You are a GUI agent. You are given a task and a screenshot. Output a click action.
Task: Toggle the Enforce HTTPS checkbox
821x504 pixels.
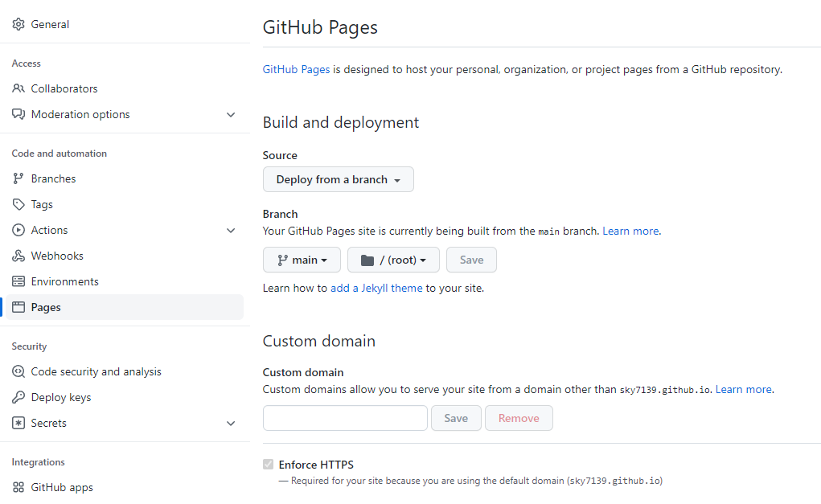pos(268,465)
